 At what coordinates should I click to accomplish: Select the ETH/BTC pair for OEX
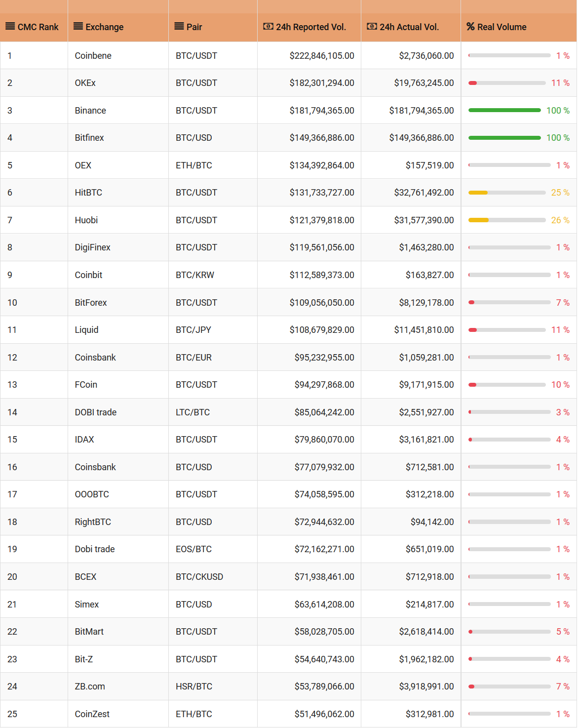tap(194, 165)
